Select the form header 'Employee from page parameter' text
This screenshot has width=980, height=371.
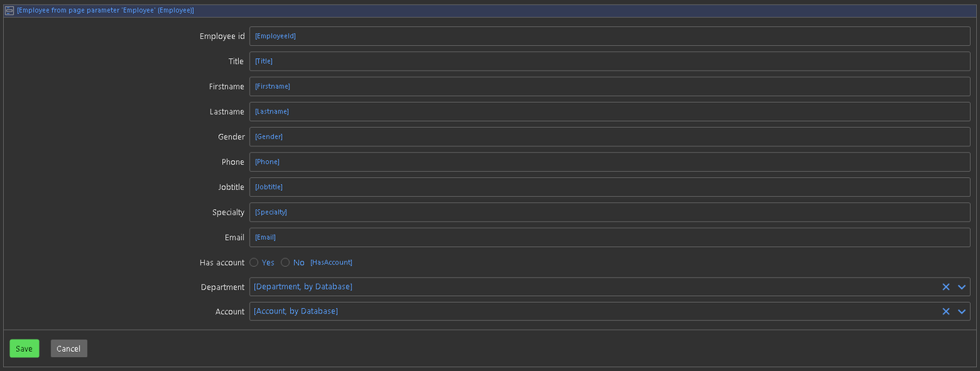(x=105, y=11)
